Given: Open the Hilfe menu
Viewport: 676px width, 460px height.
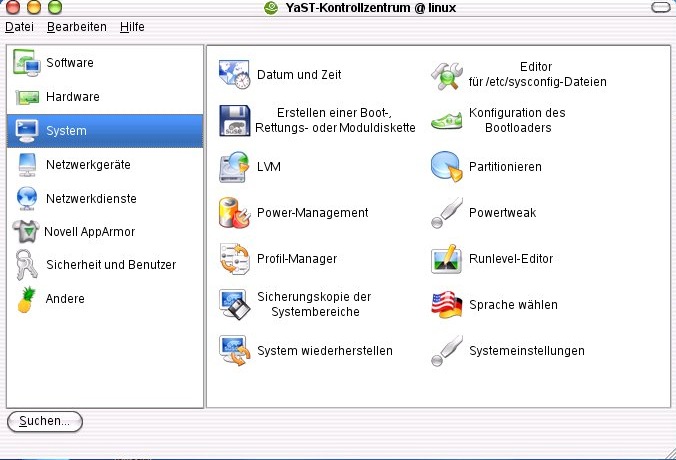Looking at the screenshot, I should click(x=132, y=27).
